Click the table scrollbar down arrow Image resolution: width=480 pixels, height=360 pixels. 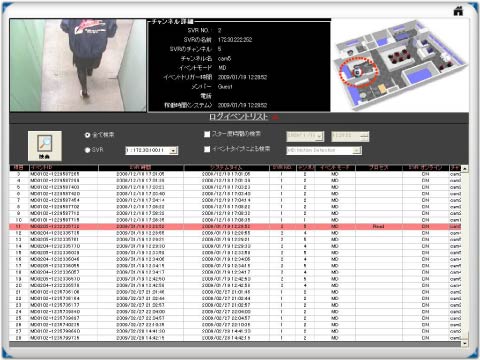[464, 343]
